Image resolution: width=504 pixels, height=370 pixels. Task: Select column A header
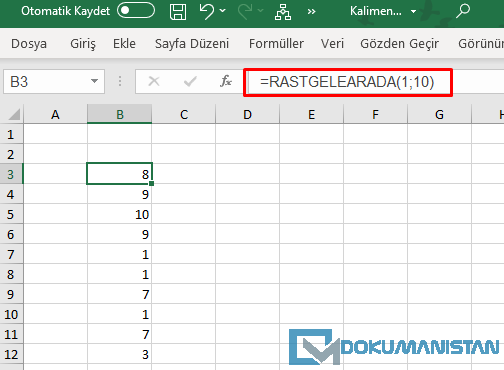tap(55, 114)
